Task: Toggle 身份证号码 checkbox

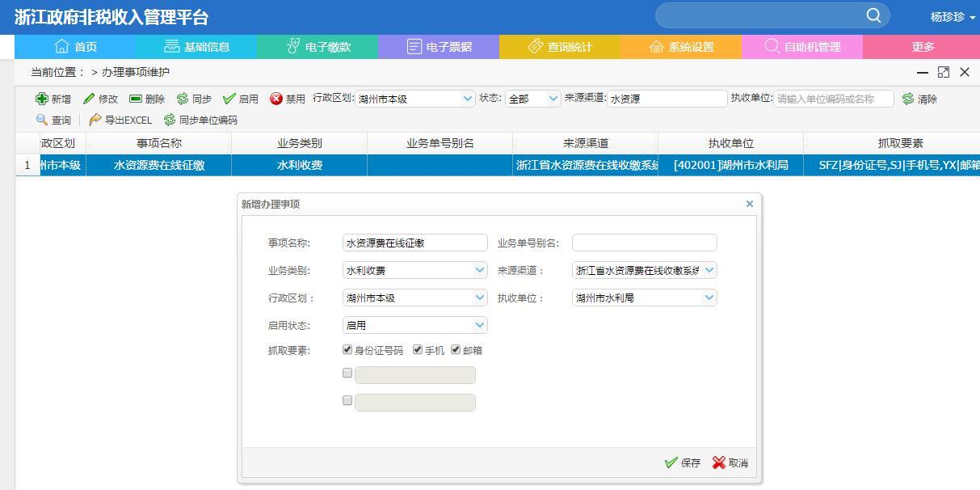Action: click(x=347, y=349)
